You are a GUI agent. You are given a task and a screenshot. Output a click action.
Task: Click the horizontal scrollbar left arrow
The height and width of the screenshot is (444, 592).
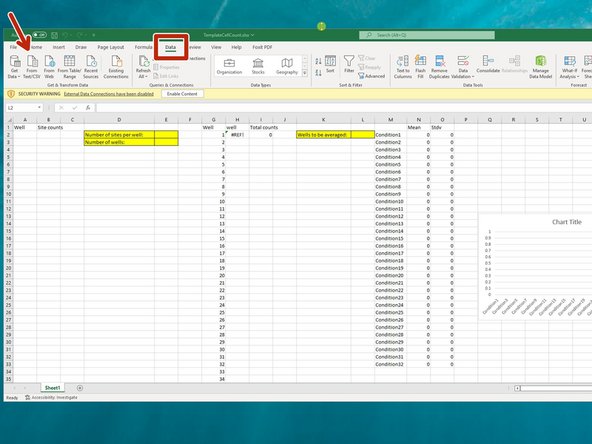[x=517, y=388]
